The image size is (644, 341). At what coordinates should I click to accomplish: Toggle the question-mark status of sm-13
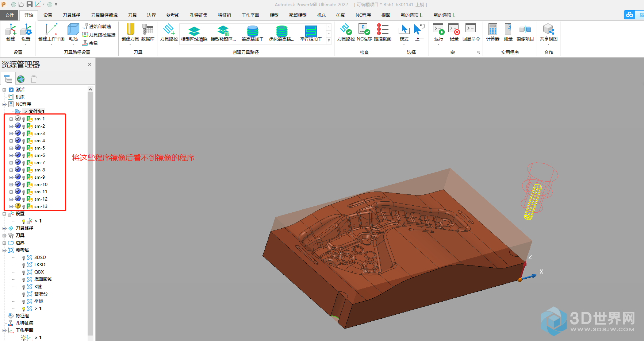(x=18, y=206)
